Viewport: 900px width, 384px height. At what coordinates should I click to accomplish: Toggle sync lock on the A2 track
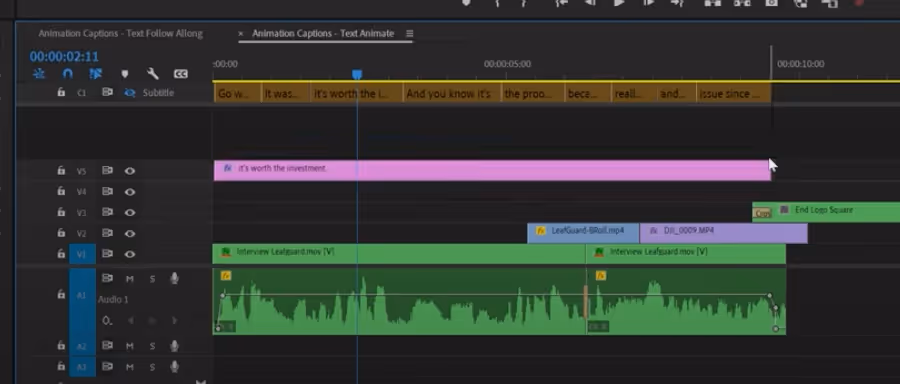(107, 346)
